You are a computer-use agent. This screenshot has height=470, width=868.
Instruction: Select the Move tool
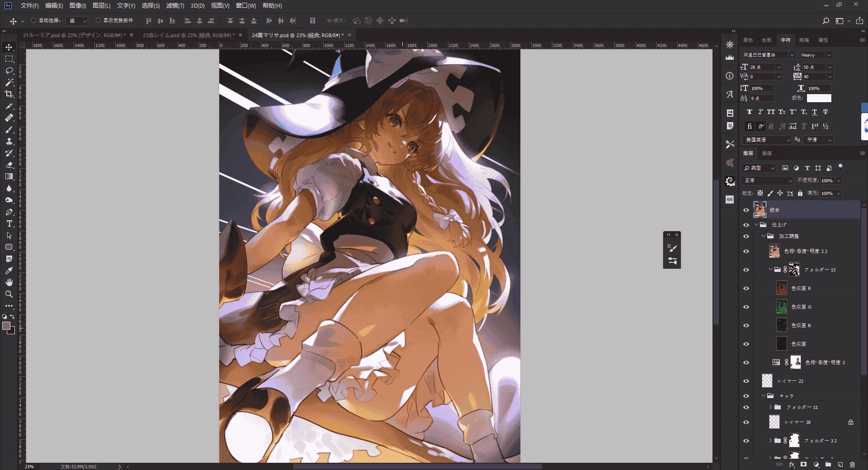(x=9, y=47)
